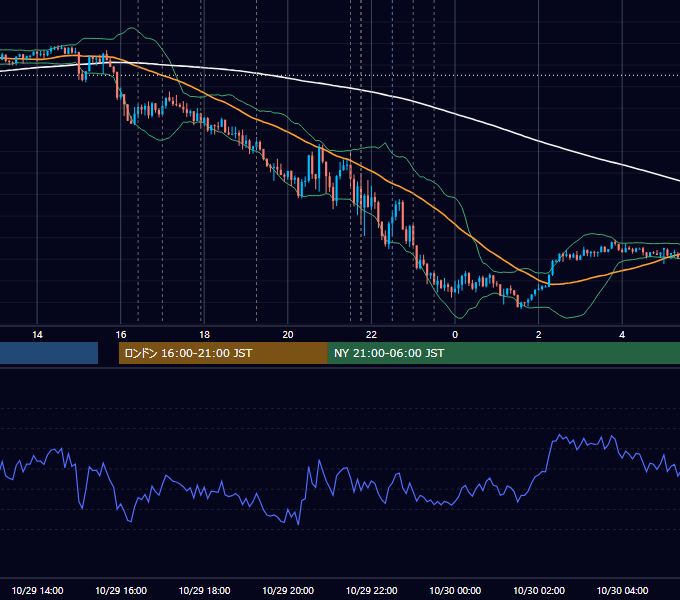Click the blue session bar before London
The image size is (680, 600).
49,353
